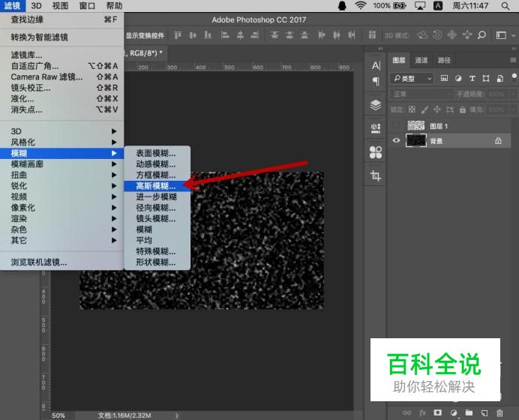Open the workspace switcher dropdown
Screen dimensions: 519x420
tap(505, 35)
